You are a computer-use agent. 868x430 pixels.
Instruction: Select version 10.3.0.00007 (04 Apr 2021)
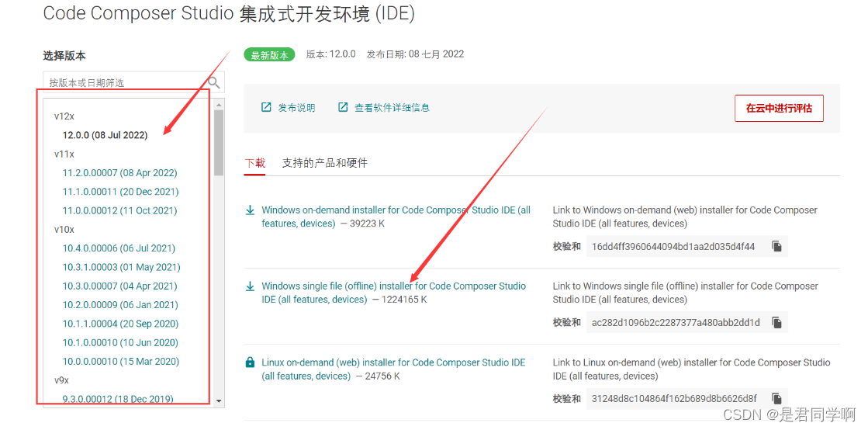[119, 286]
